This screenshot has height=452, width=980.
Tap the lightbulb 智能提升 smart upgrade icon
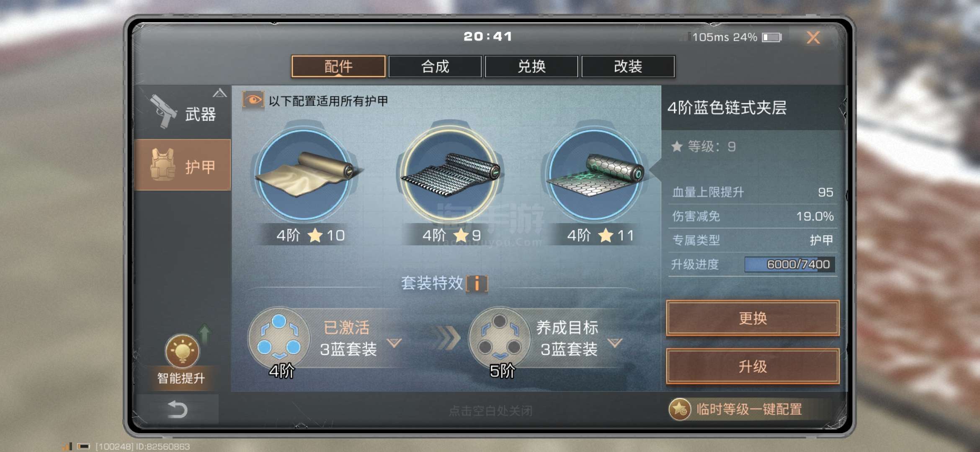182,351
